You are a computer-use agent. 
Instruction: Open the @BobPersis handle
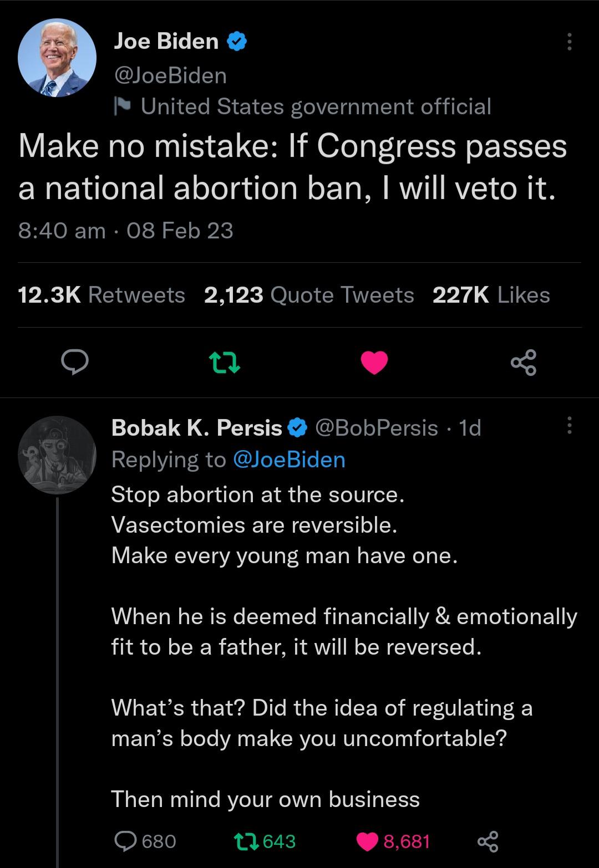pyautogui.click(x=377, y=427)
